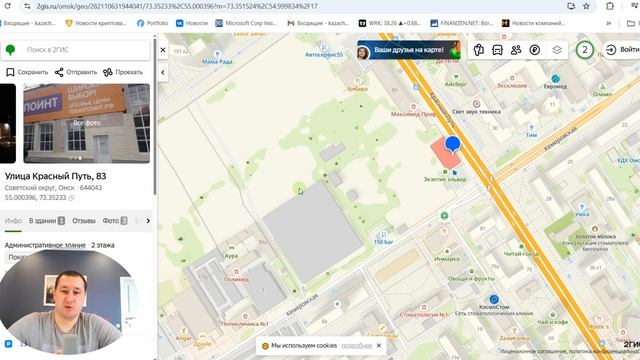The height and width of the screenshot is (360, 640).
Task: Click the blue location pin on the red building
Action: pos(452,144)
